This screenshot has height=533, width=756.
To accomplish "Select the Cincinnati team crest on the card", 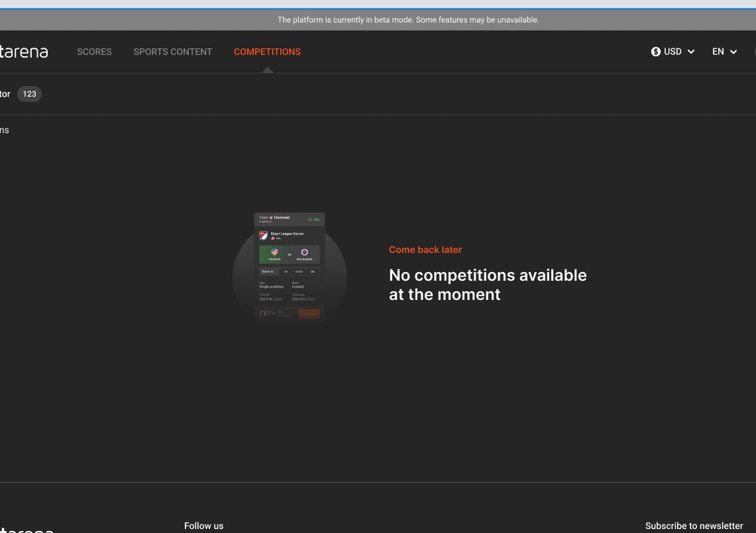I will tap(275, 252).
